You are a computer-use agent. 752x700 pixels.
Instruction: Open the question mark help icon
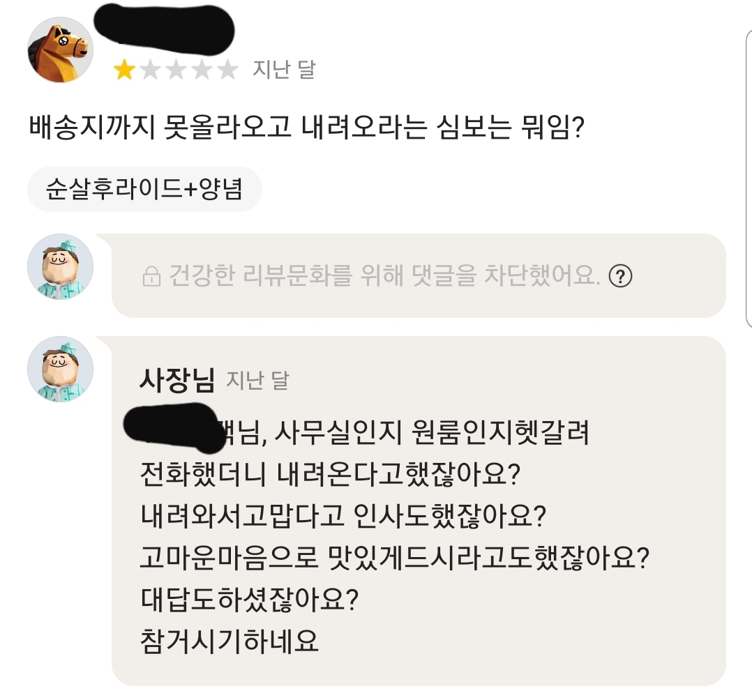coord(620,277)
